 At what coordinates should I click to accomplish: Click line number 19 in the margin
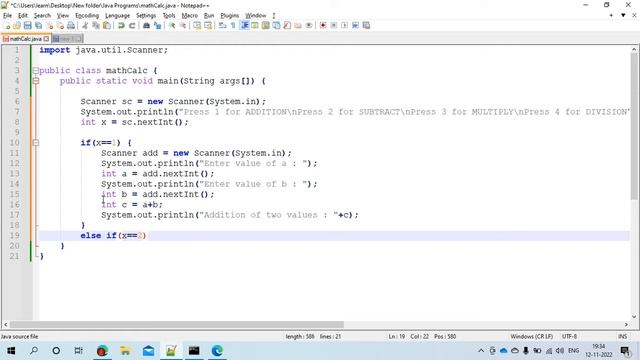click(x=14, y=236)
